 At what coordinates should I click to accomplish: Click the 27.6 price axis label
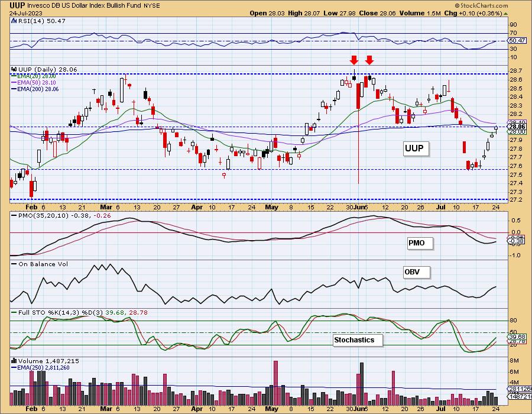pos(515,166)
